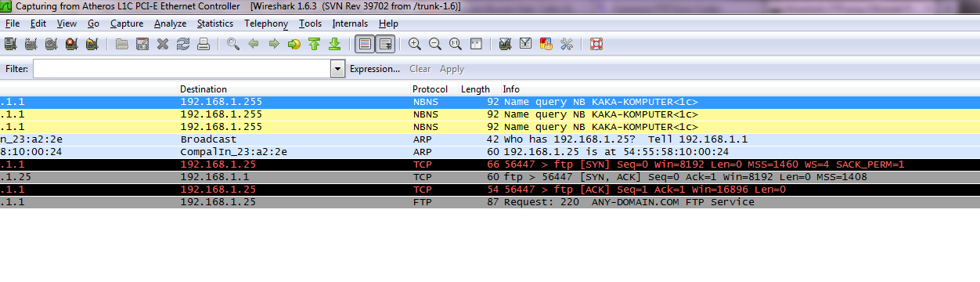Open coloring rules editor icon
The height and width of the screenshot is (282, 980).
[x=546, y=44]
